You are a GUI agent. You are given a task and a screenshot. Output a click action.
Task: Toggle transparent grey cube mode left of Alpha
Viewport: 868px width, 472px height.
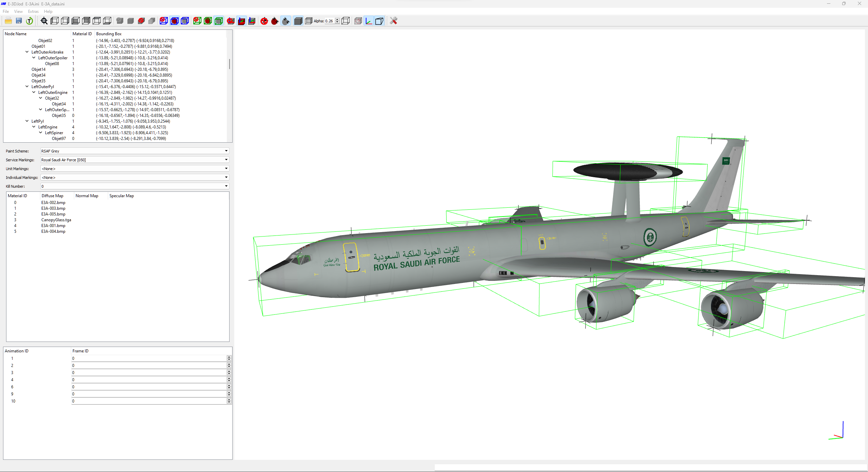[x=309, y=21]
